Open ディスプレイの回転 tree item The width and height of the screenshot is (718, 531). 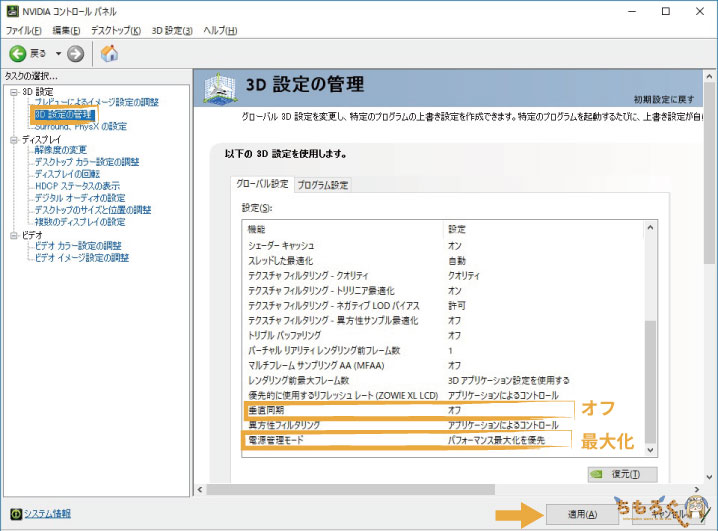67,174
